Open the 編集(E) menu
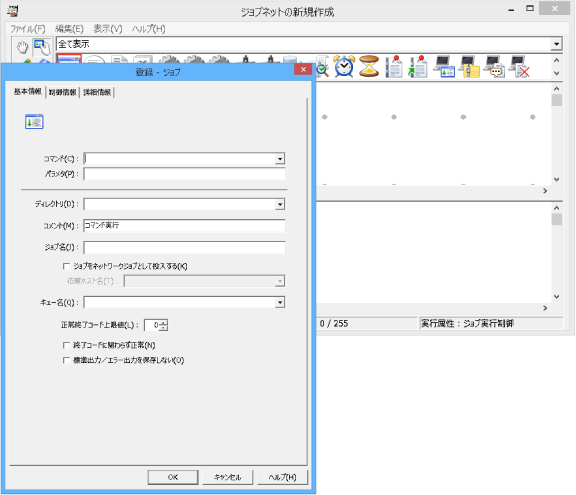Viewport: 576px width, 495px height. tap(69, 29)
